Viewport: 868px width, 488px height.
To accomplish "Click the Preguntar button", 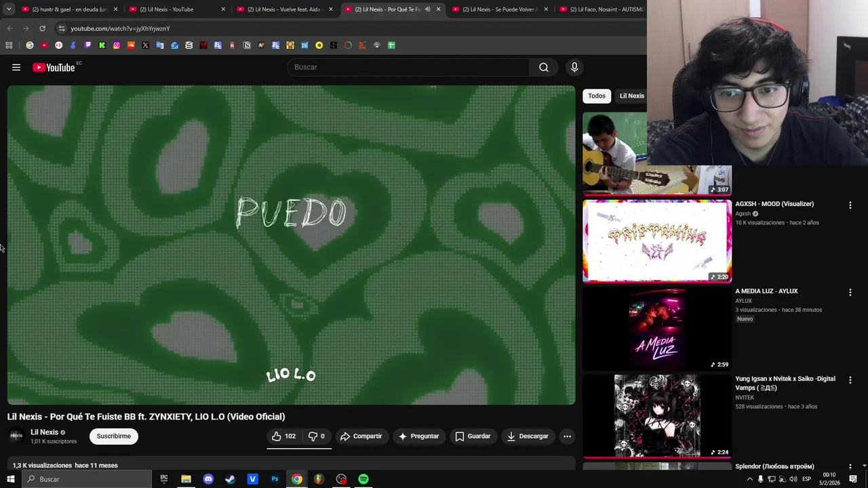I will click(418, 436).
